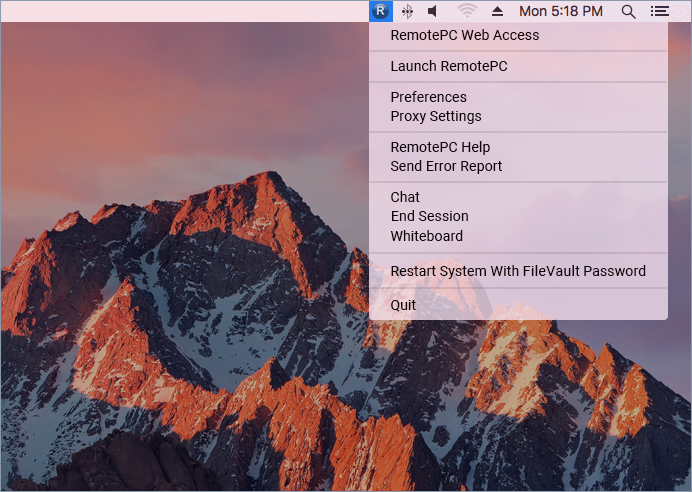Click Send Error Report
692x492 pixels.
point(446,166)
